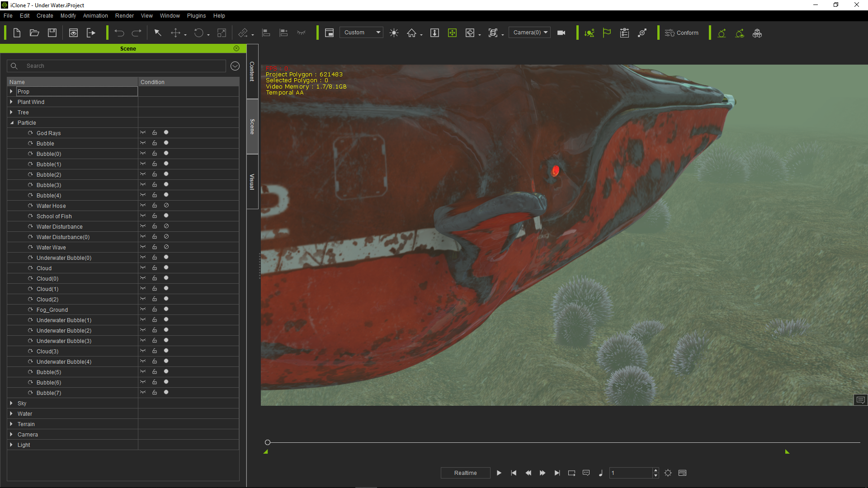Open the Conform tool
The image size is (868, 488).
(x=681, y=33)
